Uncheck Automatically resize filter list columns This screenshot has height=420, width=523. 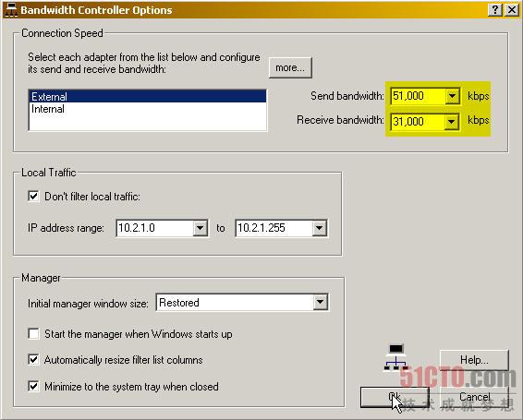point(33,360)
